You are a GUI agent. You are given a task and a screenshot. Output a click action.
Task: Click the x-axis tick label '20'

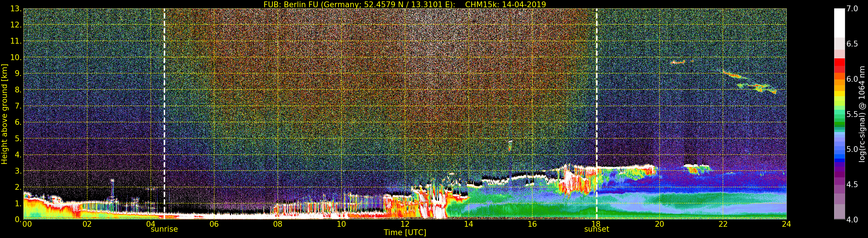pyautogui.click(x=659, y=224)
